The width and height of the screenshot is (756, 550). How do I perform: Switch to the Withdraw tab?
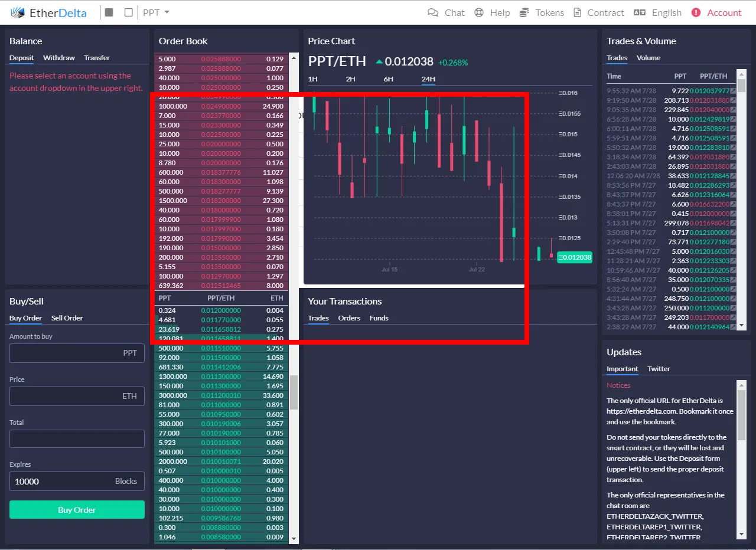(x=59, y=58)
